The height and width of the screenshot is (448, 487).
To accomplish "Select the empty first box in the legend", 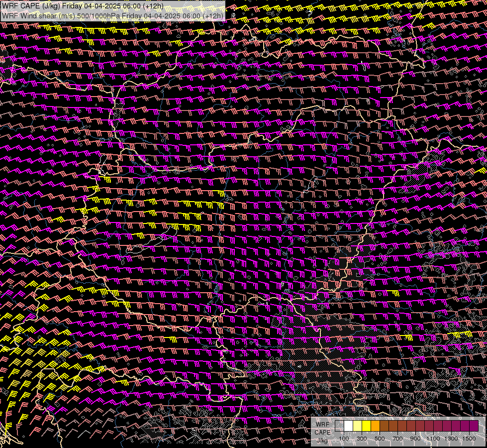I will pyautogui.click(x=339, y=426).
